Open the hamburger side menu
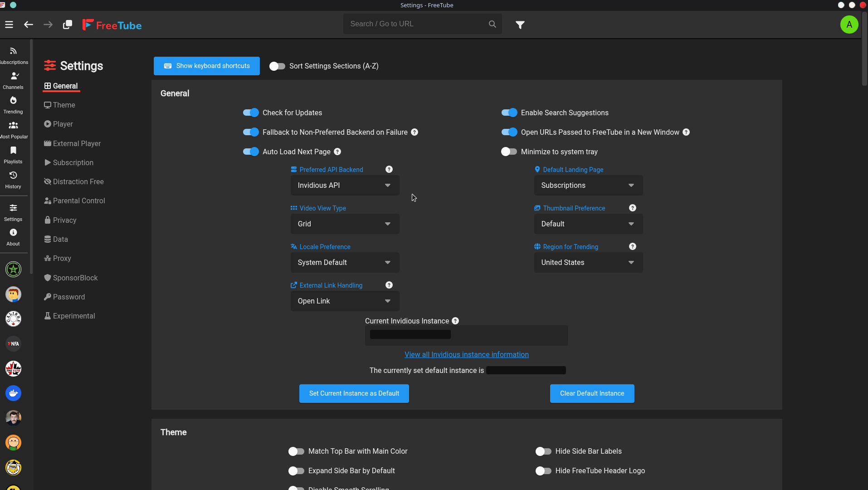Image resolution: width=868 pixels, height=490 pixels. pos(9,24)
